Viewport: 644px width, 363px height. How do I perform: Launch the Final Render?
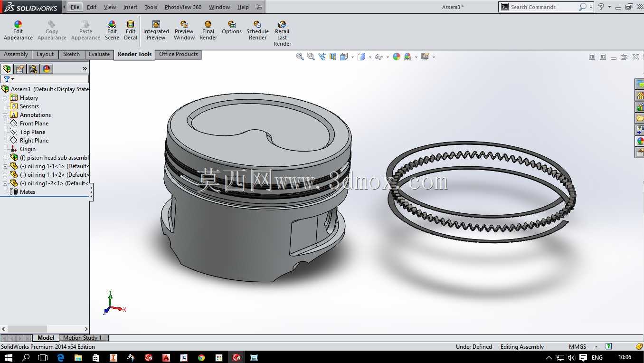tap(208, 30)
